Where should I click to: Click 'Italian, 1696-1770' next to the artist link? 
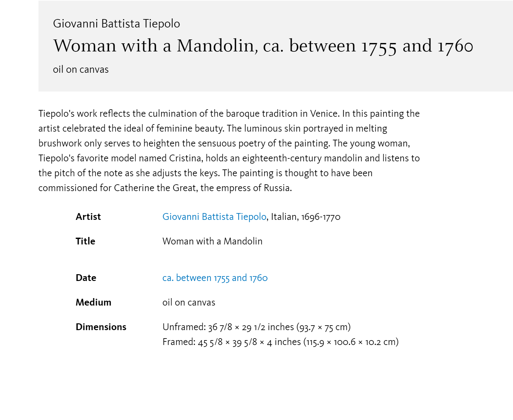pos(306,217)
